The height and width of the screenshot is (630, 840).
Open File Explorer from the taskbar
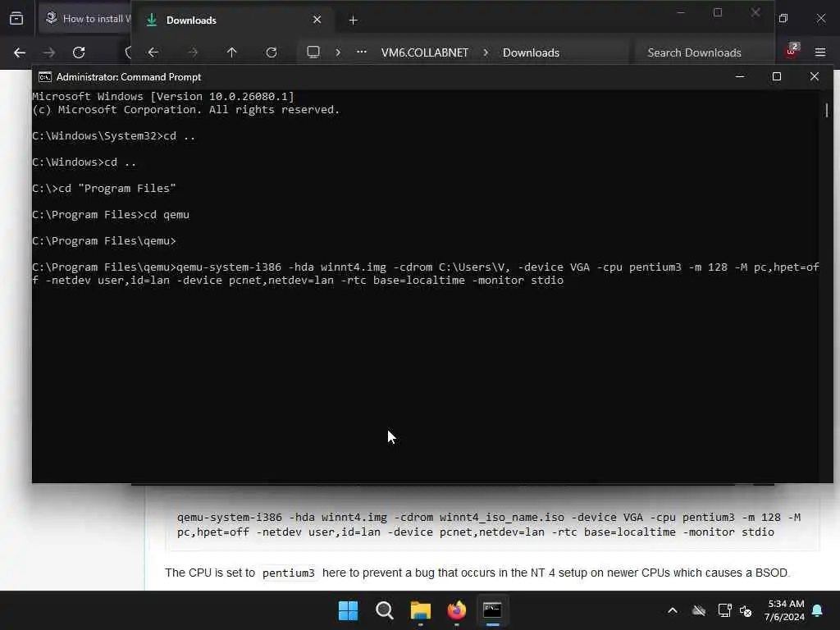(x=421, y=610)
